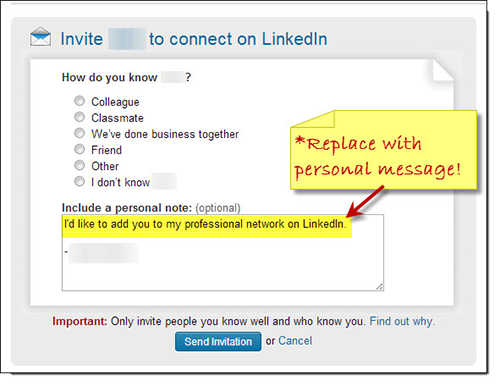Click the envelope invite icon
This screenshot has width=500, height=386.
pyautogui.click(x=40, y=37)
